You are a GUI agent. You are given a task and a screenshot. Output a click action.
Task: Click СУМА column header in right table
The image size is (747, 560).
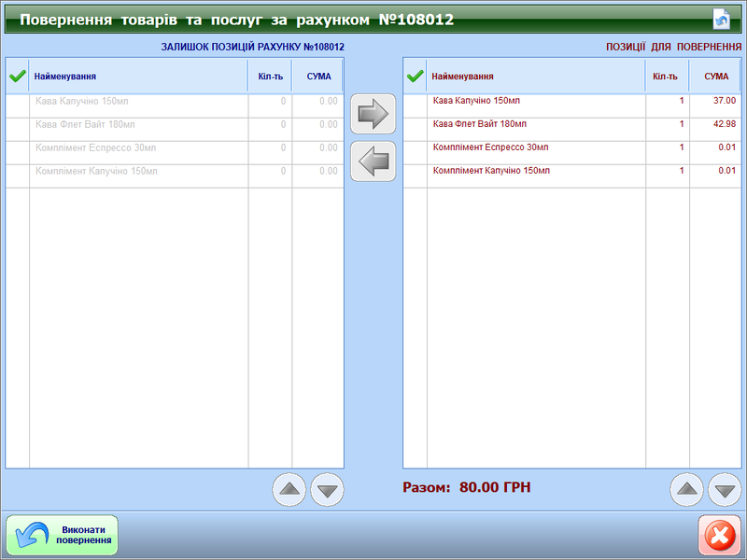(x=715, y=77)
